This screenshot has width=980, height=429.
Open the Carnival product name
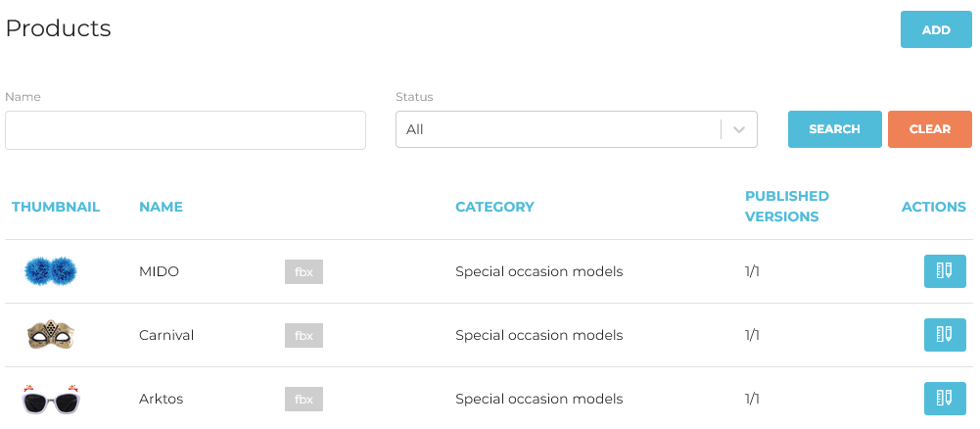coord(166,335)
